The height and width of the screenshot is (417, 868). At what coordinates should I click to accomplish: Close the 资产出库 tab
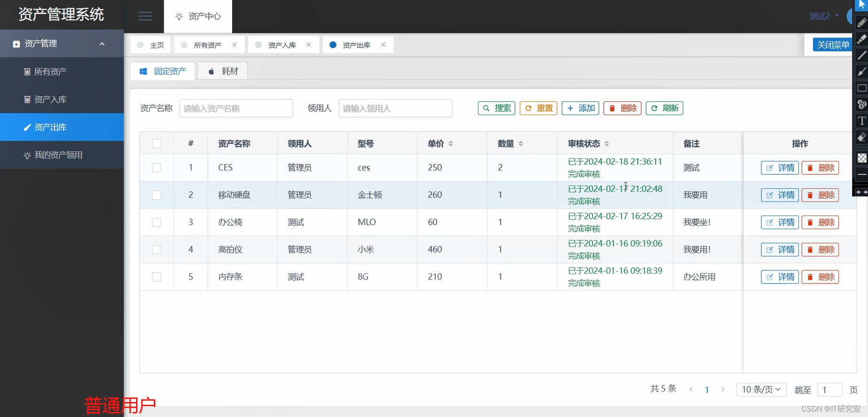click(x=383, y=45)
